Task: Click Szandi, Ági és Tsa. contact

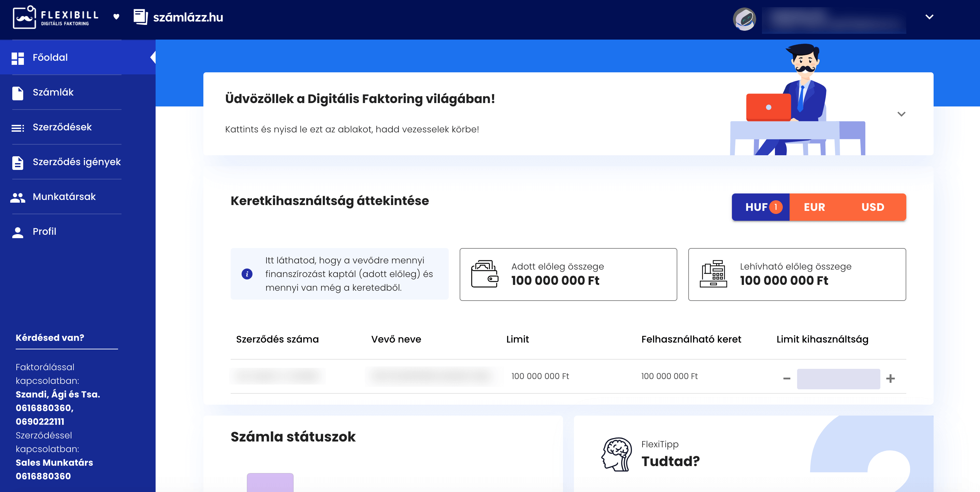Action: pyautogui.click(x=58, y=394)
